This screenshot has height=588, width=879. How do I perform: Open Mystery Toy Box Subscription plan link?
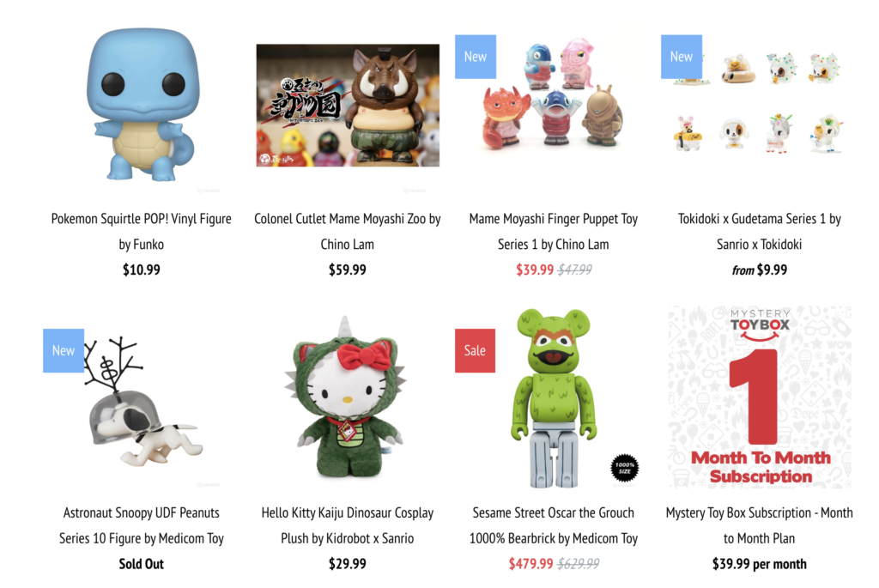pos(759,525)
